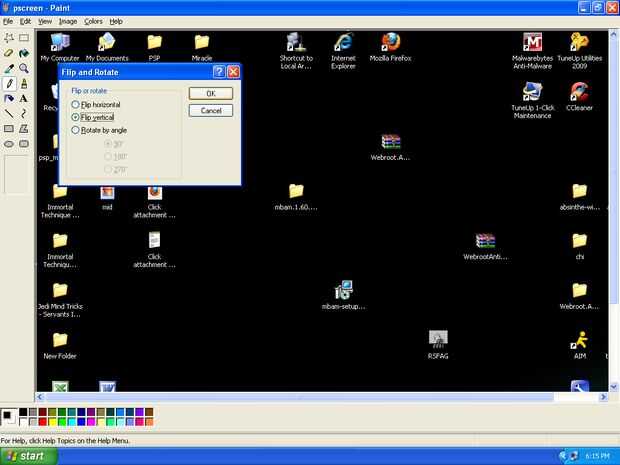The image size is (620, 465).
Task: Select the rectangular Select tool
Action: 24,38
